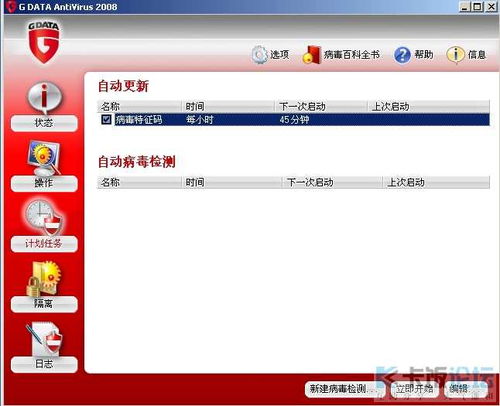Open the 病毒百科全书 red book icon
This screenshot has width=500, height=406.
311,55
